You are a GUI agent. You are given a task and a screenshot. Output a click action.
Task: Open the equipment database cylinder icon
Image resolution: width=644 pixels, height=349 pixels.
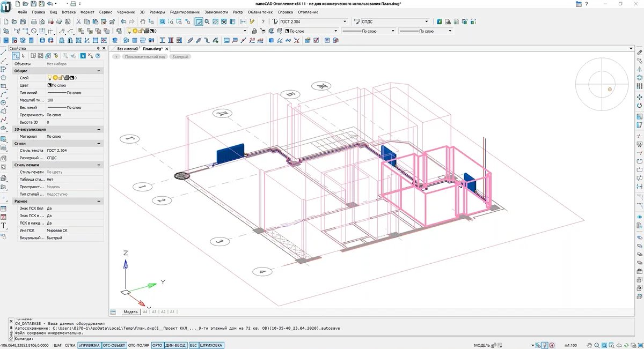click(x=42, y=40)
